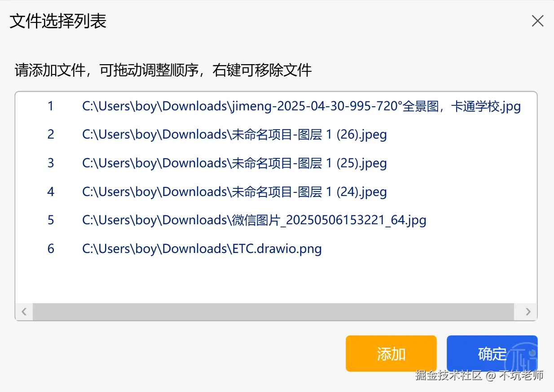Click the orange 添加 button
Viewport: 554px width, 392px height.
click(x=391, y=353)
